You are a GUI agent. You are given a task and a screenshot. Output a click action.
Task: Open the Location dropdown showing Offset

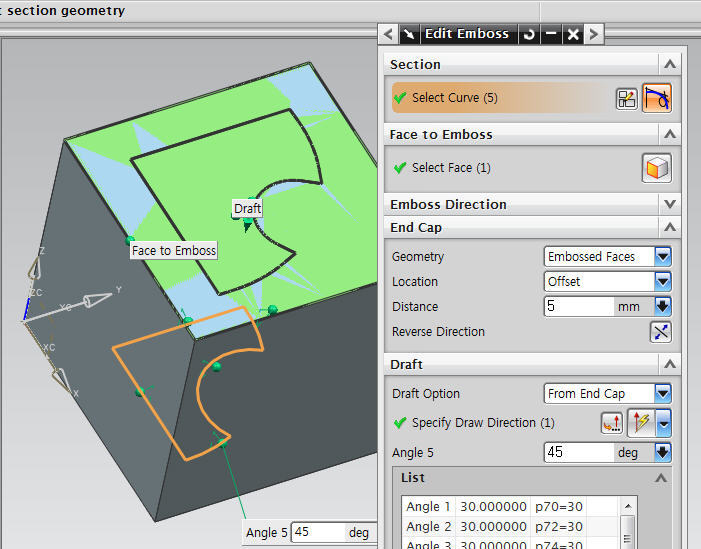(x=663, y=282)
